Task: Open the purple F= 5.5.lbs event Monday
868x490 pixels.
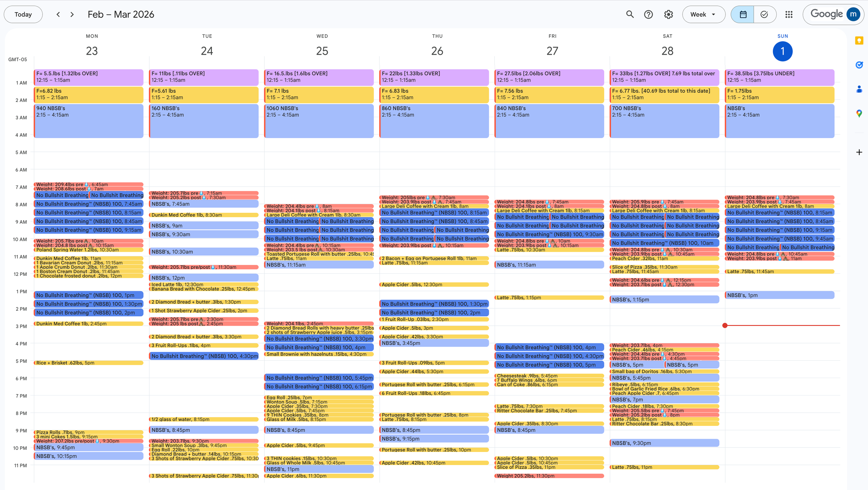Action: 89,77
